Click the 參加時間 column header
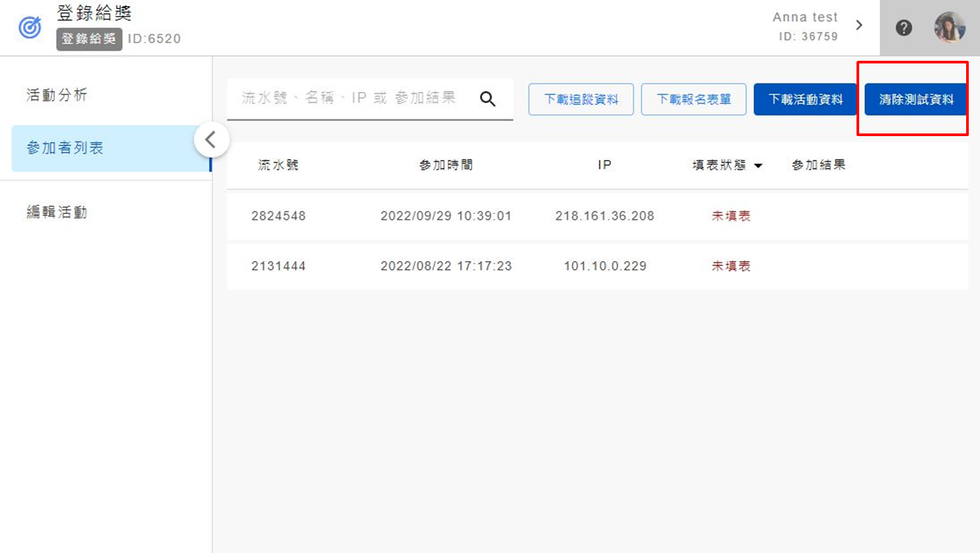The image size is (980, 553). point(446,165)
